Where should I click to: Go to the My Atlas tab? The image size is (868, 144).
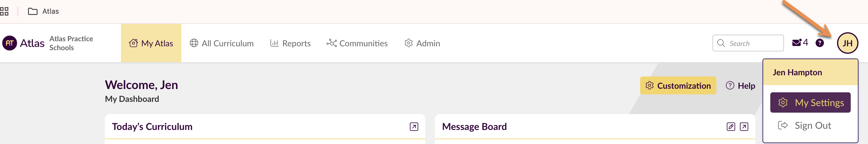pos(151,43)
